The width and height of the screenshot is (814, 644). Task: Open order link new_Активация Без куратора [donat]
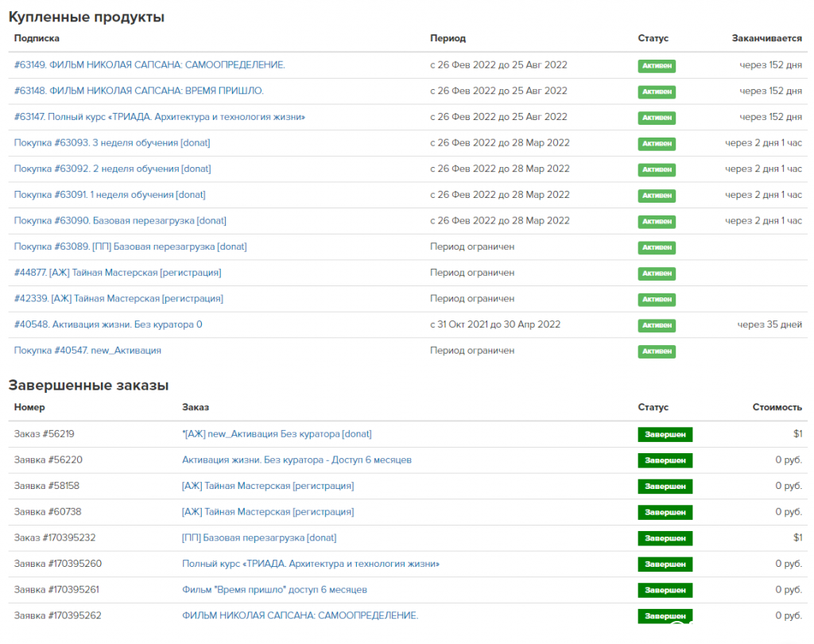277,433
